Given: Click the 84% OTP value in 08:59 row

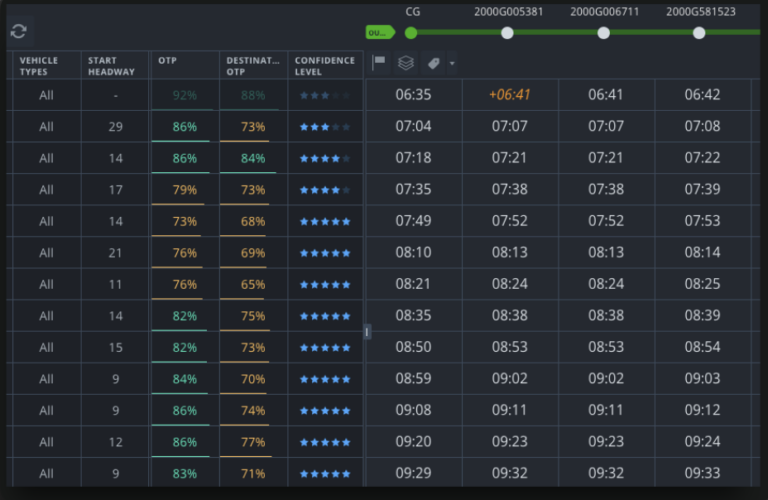Looking at the screenshot, I should 185,379.
